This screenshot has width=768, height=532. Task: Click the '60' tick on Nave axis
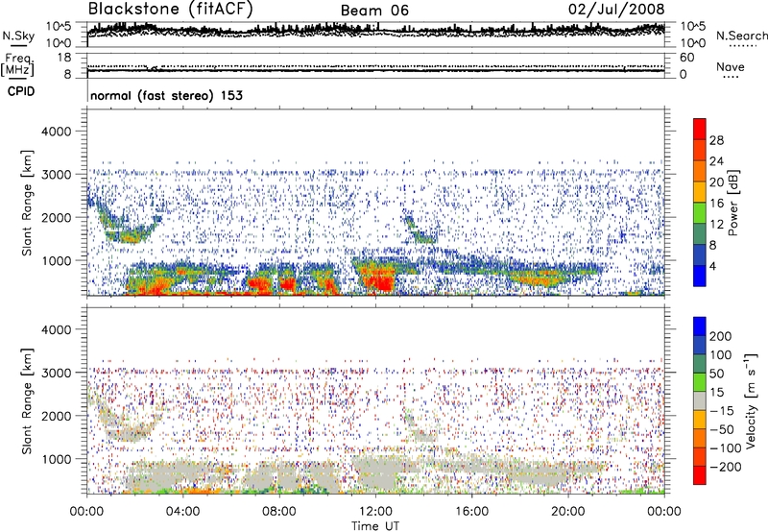click(x=687, y=58)
